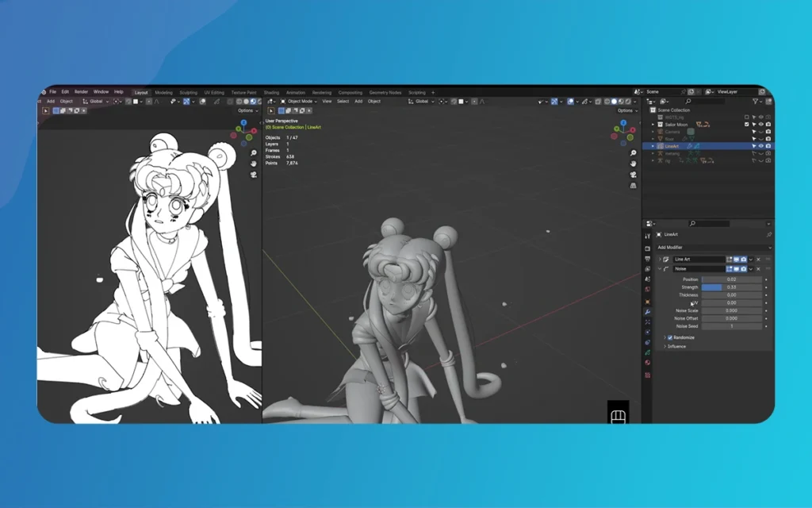Click the pin icon beside LineArt in properties
Image resolution: width=812 pixels, height=508 pixels.
(769, 235)
